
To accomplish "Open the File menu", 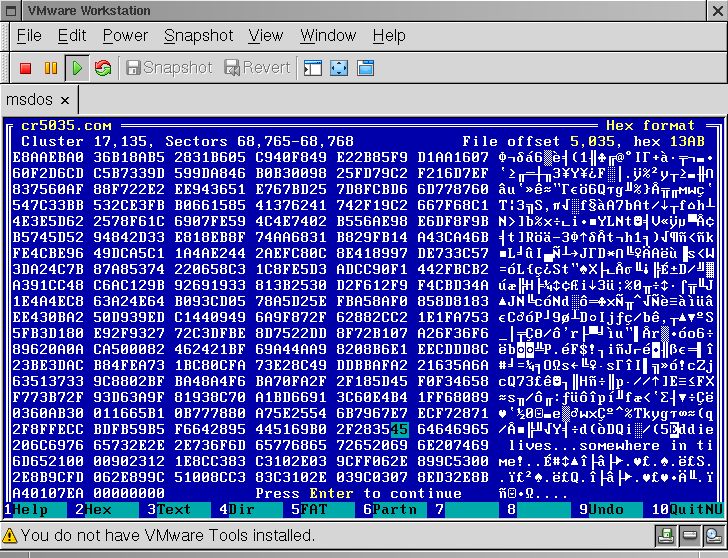I will pyautogui.click(x=29, y=36).
